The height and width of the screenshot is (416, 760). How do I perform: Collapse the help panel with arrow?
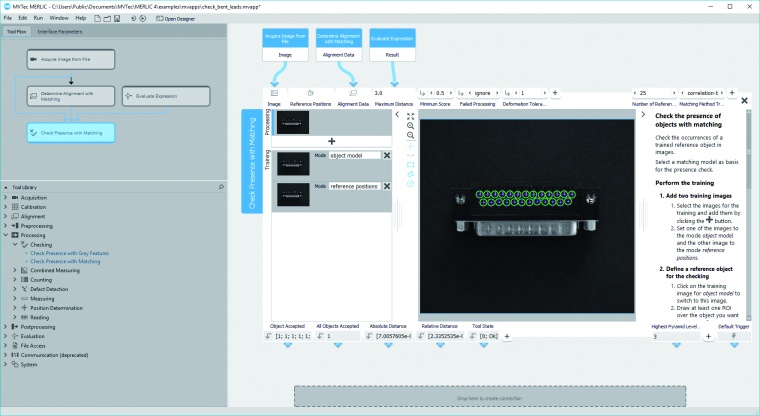point(644,115)
